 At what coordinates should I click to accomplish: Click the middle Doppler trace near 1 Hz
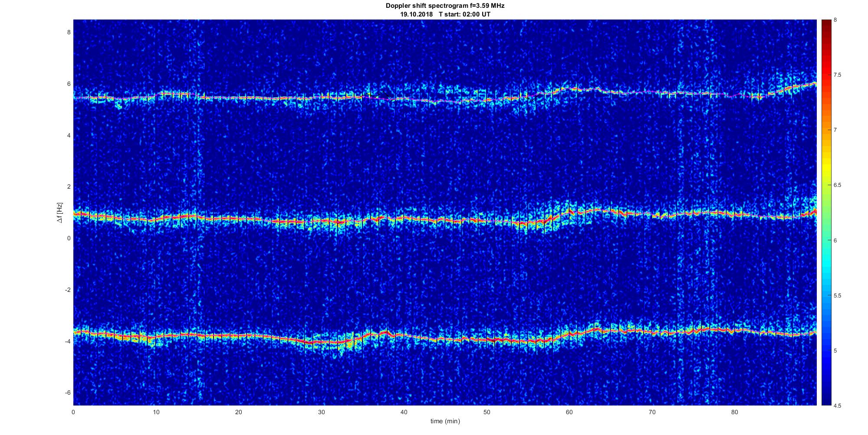pyautogui.click(x=445, y=220)
